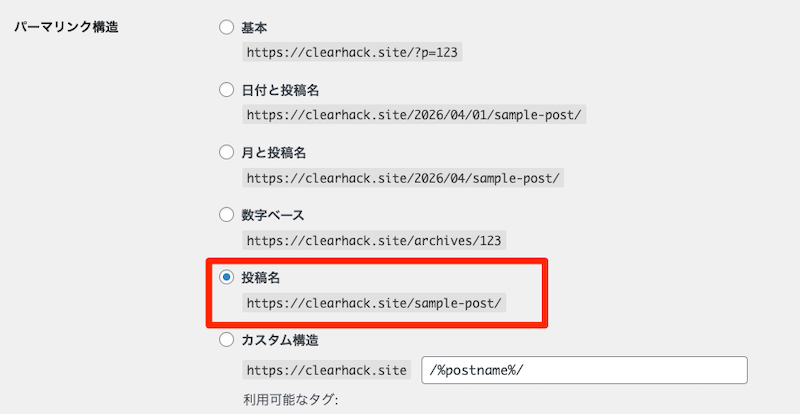The width and height of the screenshot is (800, 414).
Task: Enable the カスタム構造 radio button
Action: pos(226,340)
